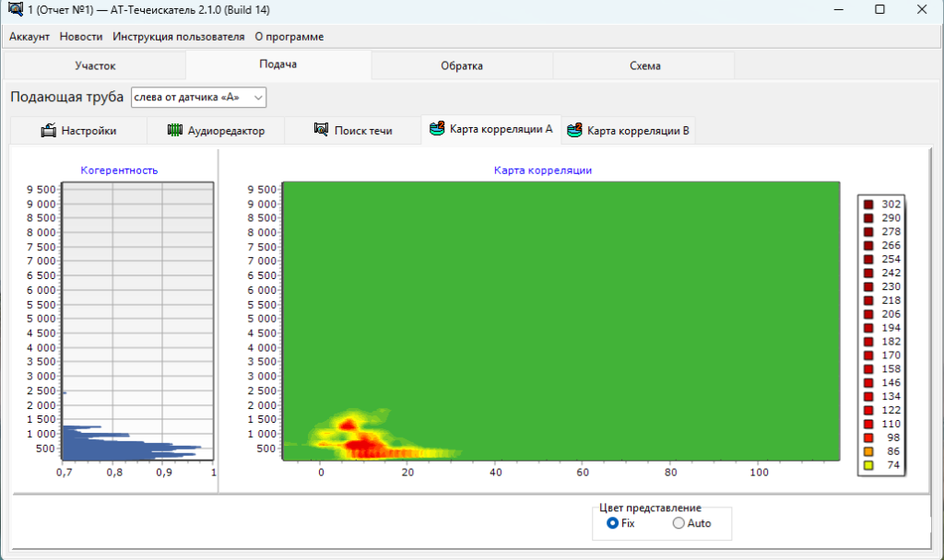
Task: Click the Карта корреляции A tab icon
Action: click(x=437, y=129)
